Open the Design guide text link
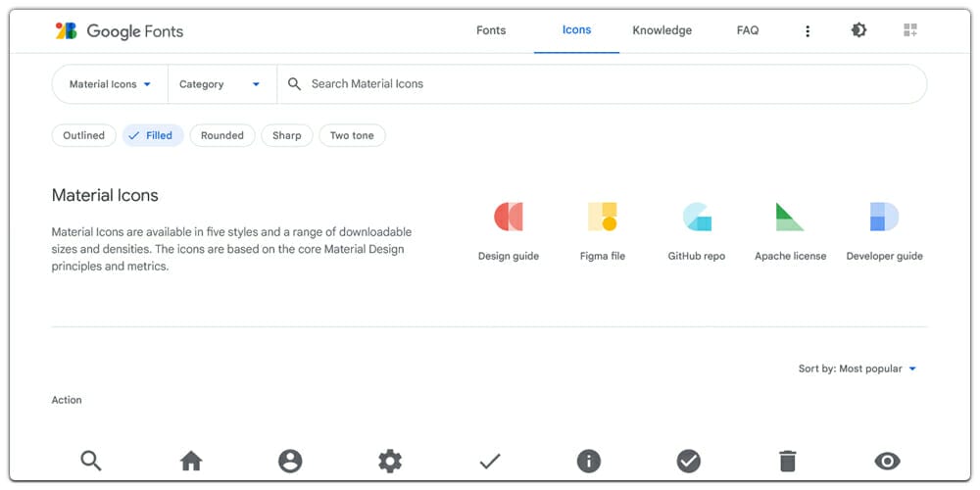 tap(508, 256)
